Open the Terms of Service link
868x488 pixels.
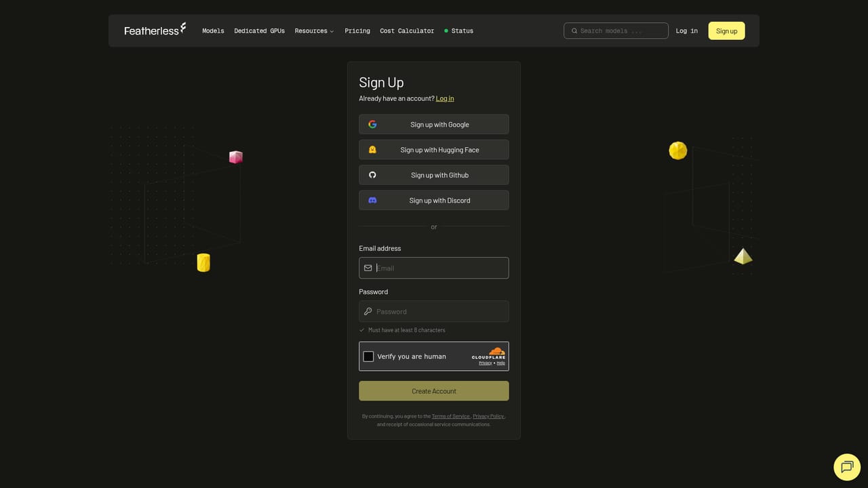click(450, 416)
